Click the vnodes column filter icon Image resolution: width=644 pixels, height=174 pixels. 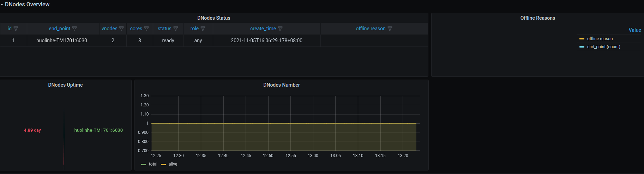click(121, 29)
